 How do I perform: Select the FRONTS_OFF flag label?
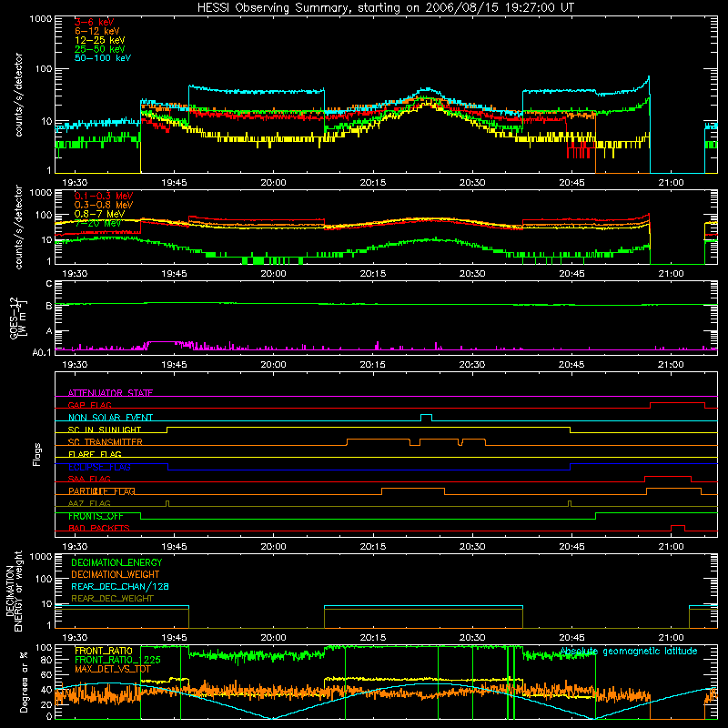(96, 516)
